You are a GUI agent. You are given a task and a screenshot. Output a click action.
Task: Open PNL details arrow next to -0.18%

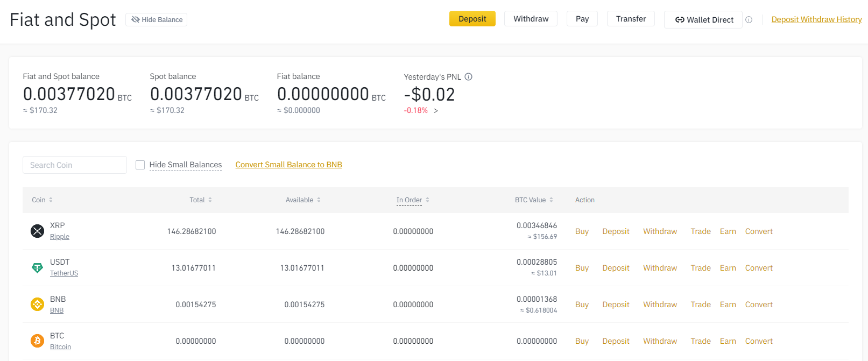click(436, 111)
